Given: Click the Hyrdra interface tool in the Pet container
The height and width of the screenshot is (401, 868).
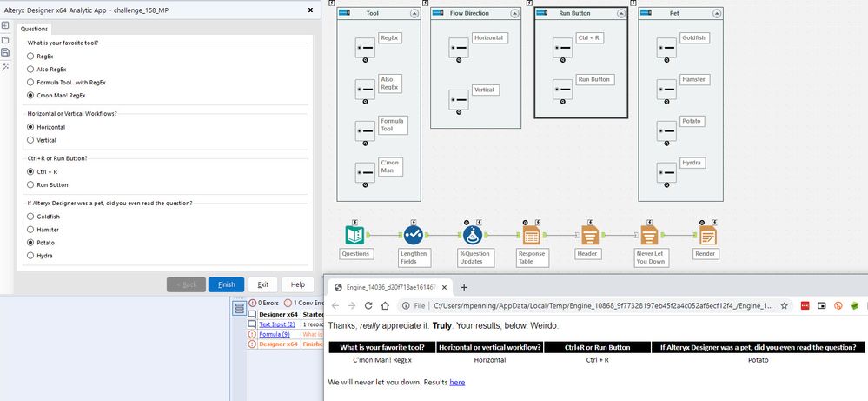Looking at the screenshot, I should click(666, 173).
